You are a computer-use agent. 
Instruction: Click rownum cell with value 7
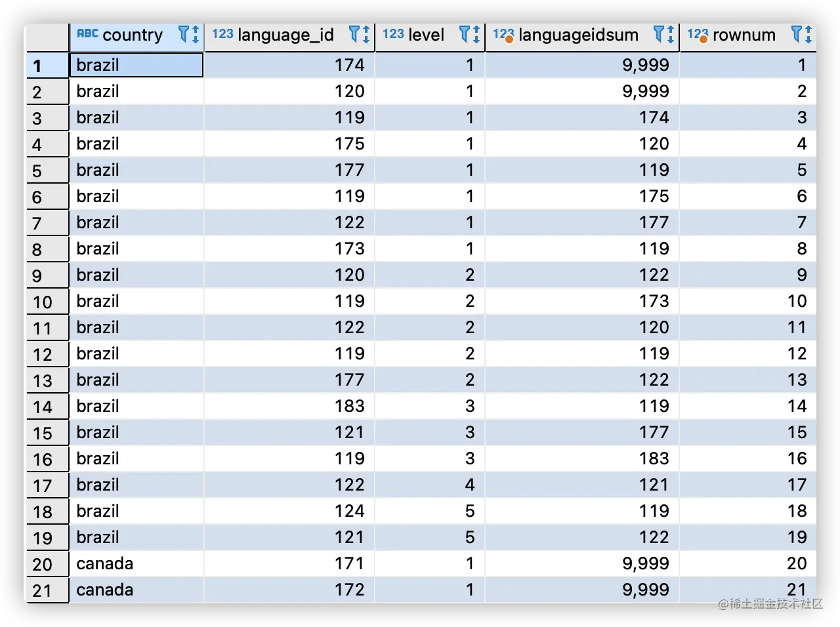point(748,222)
